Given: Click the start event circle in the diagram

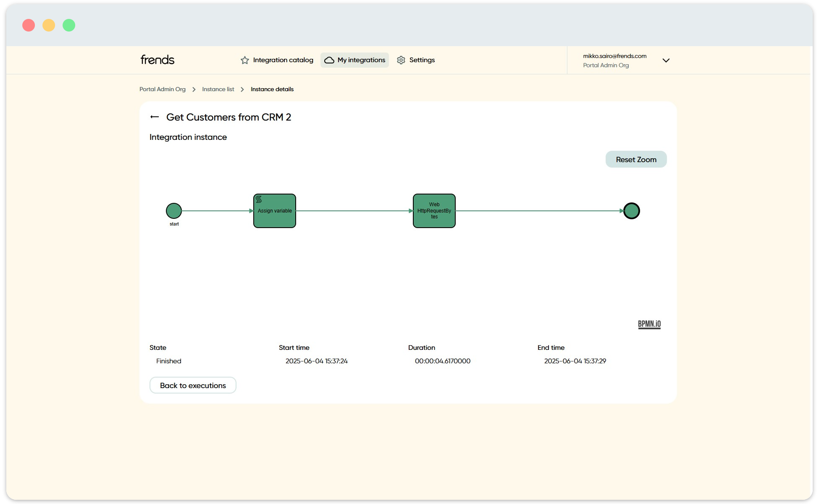Looking at the screenshot, I should click(173, 210).
